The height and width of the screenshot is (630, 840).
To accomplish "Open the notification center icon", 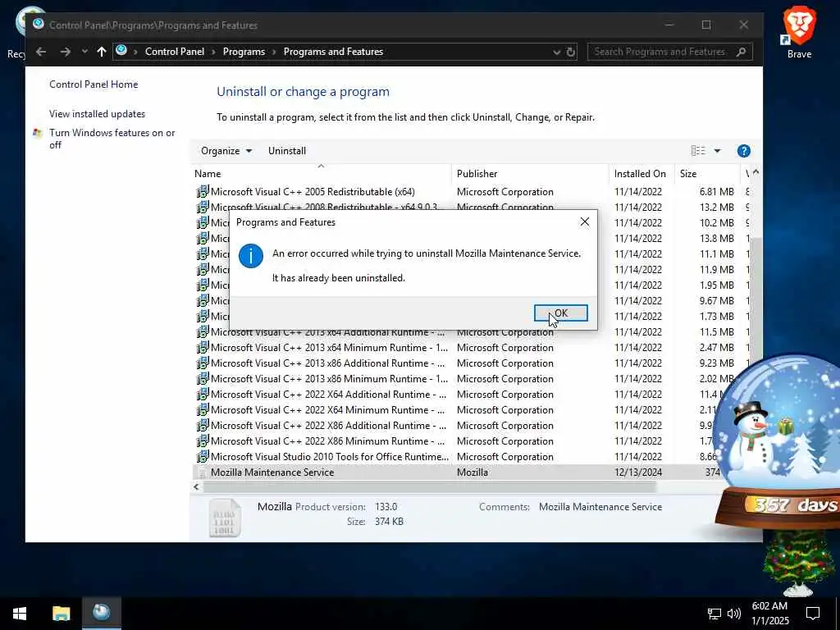I will click(x=813, y=614).
